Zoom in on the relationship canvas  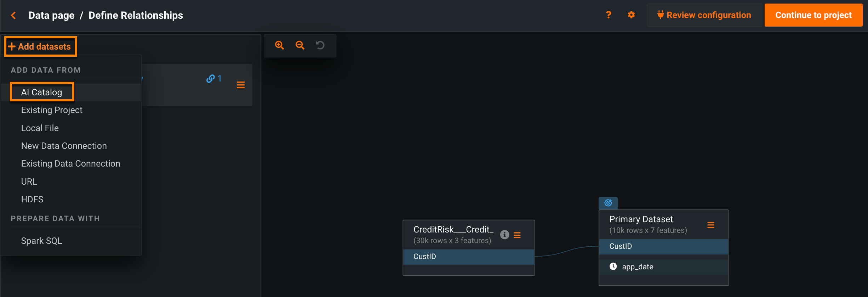coord(279,45)
